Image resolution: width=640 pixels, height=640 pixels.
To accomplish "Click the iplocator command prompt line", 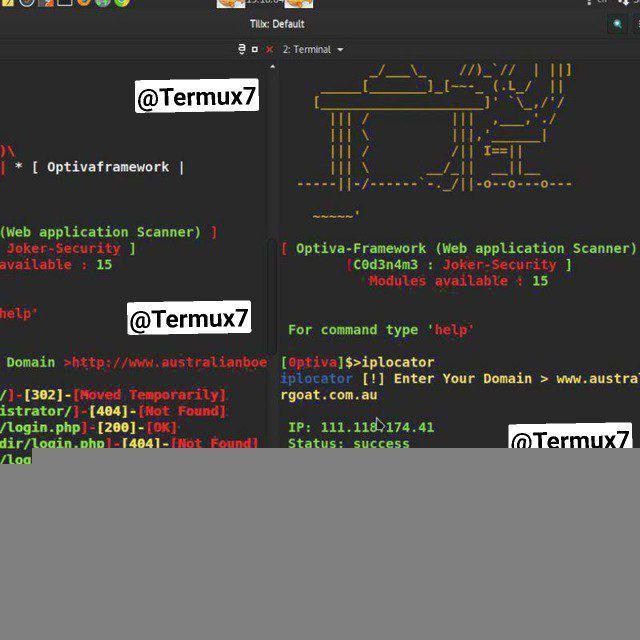I will point(358,362).
